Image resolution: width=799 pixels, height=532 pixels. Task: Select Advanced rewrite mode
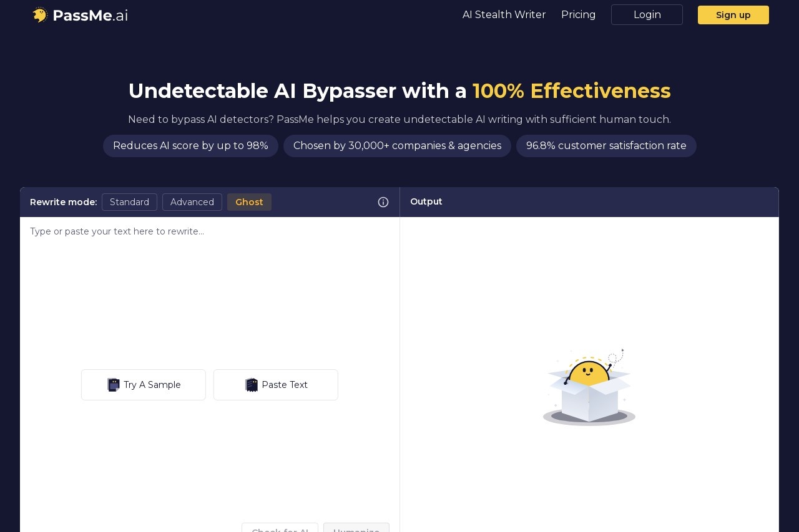point(192,202)
